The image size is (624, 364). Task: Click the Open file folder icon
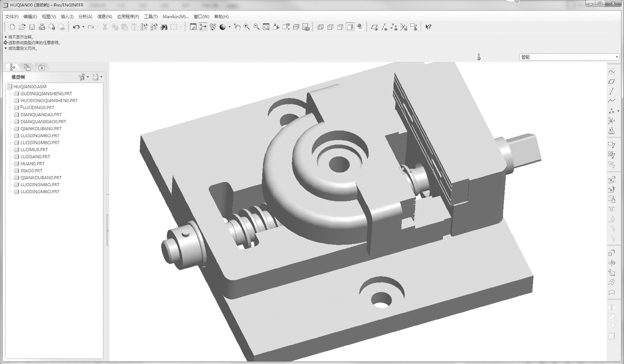[22, 27]
